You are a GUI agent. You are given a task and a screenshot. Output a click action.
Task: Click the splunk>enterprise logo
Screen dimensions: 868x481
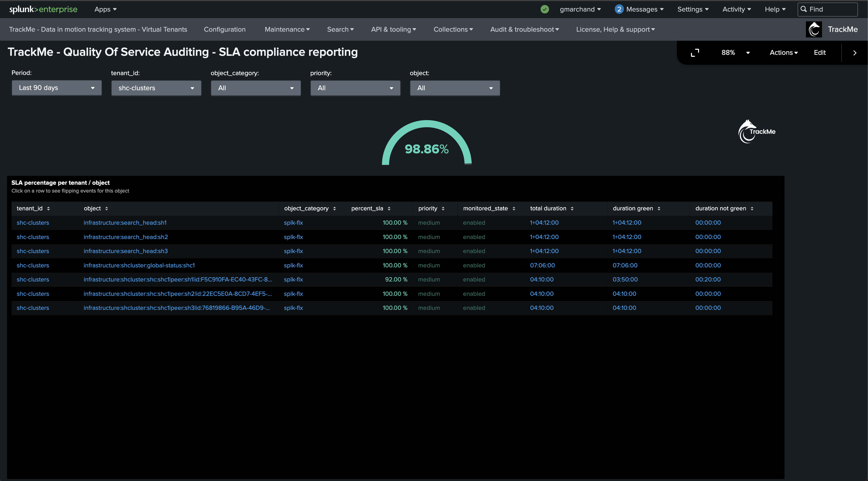pos(43,10)
